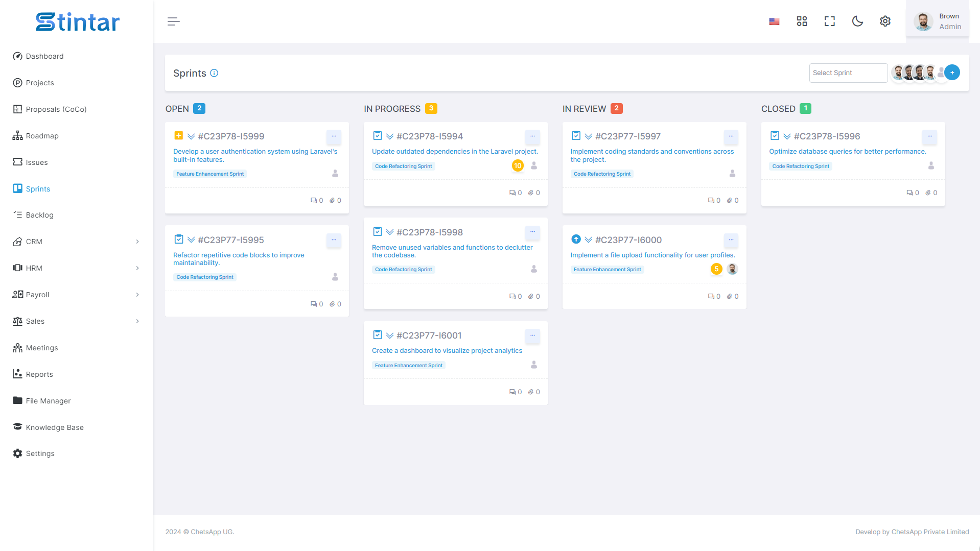Click priority chevron icon on #C23P77-I6000

tap(588, 239)
